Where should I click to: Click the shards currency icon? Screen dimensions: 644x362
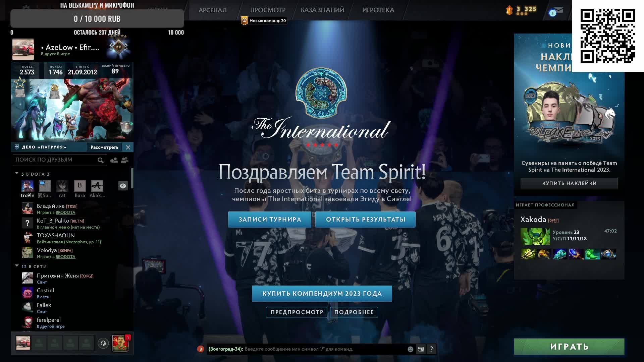509,10
